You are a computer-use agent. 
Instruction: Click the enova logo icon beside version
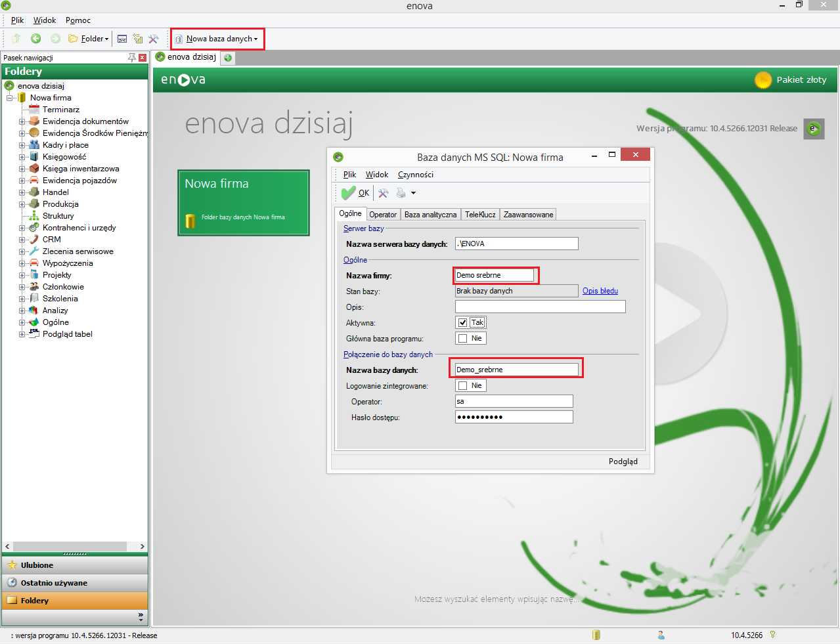(x=814, y=129)
